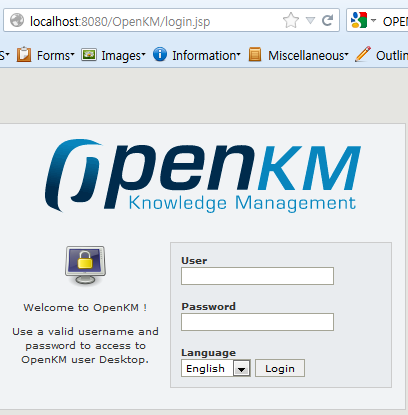Focus the Password input field
The width and height of the screenshot is (408, 415).
pos(257,322)
